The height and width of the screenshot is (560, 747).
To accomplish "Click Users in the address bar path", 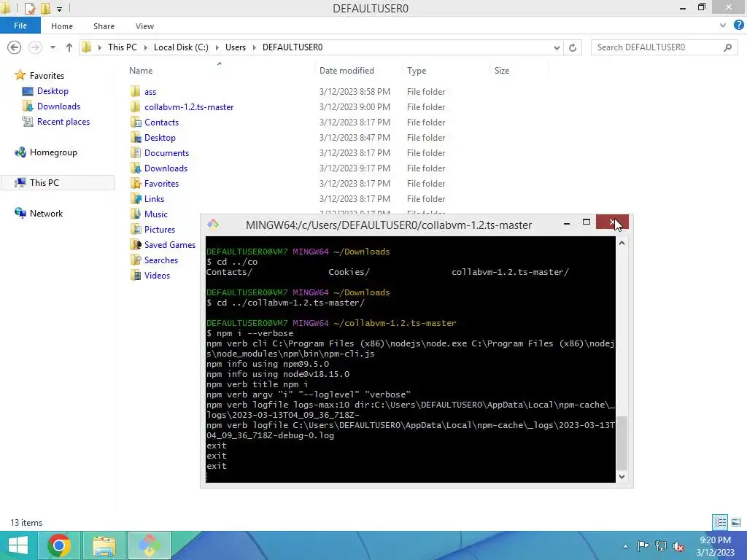I will (x=236, y=47).
